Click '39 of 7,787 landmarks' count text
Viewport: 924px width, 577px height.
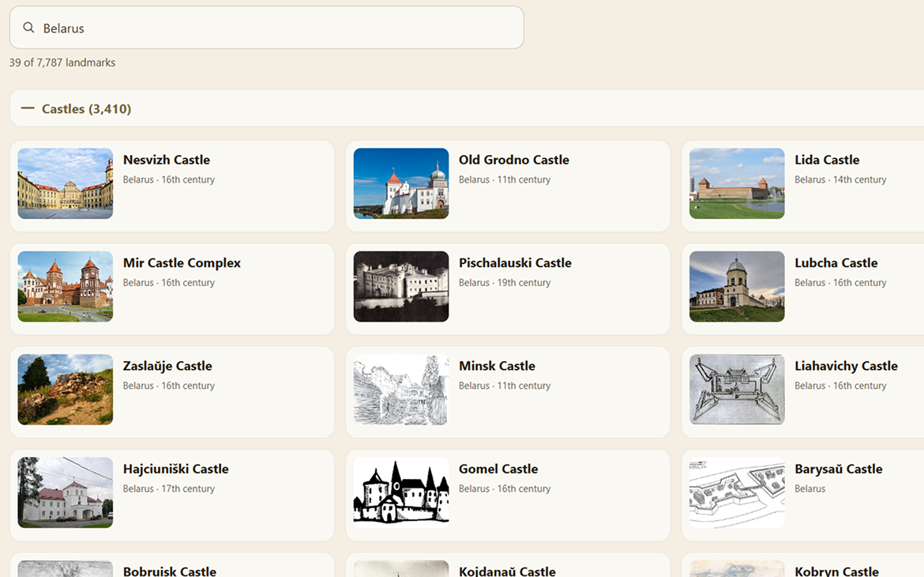coord(62,62)
